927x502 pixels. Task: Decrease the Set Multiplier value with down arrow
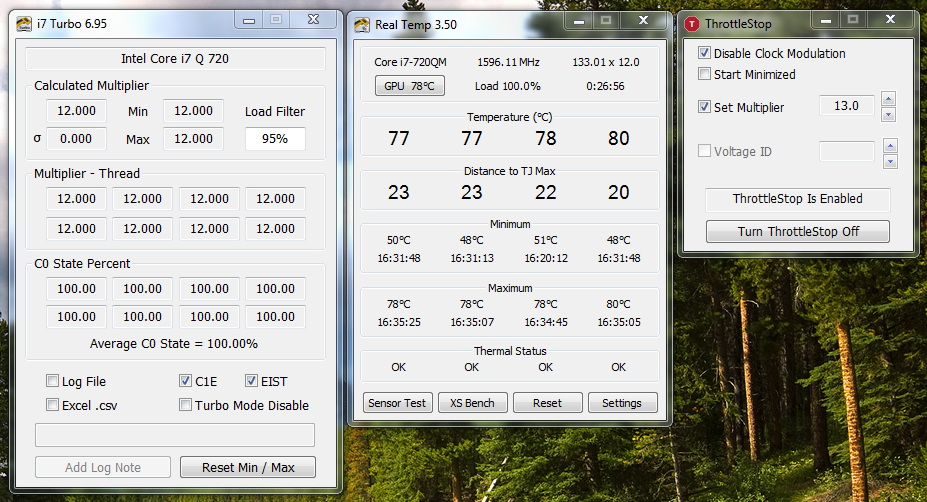[x=888, y=115]
